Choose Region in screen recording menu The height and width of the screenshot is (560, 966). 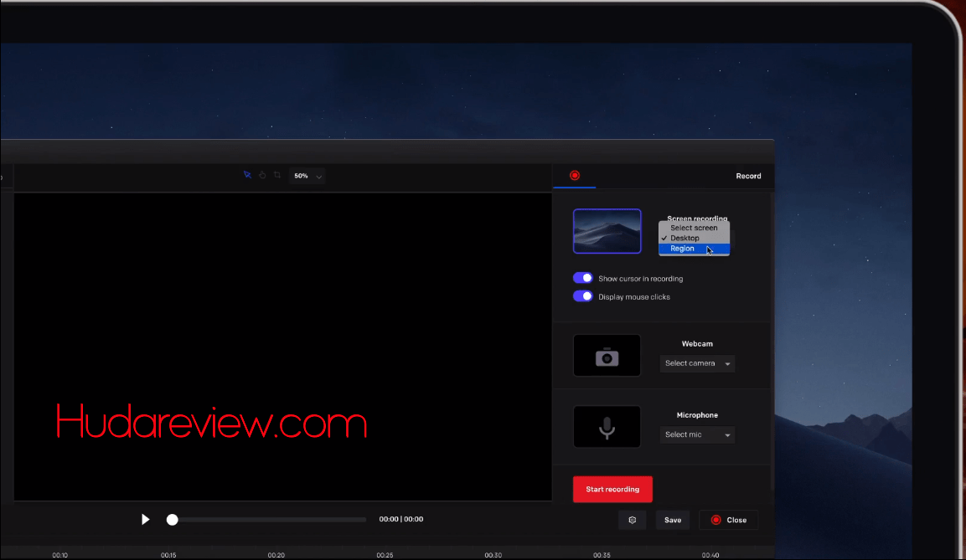(x=694, y=249)
